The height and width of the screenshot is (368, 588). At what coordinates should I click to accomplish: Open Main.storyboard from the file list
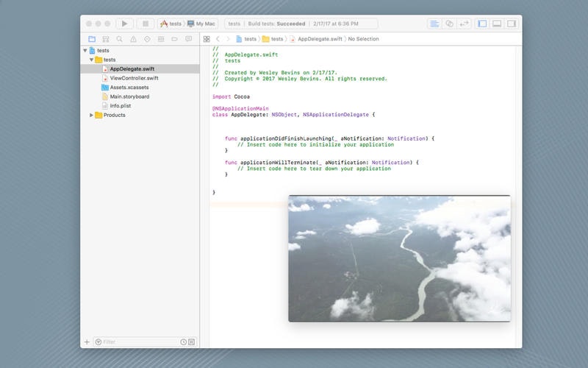pyautogui.click(x=129, y=96)
